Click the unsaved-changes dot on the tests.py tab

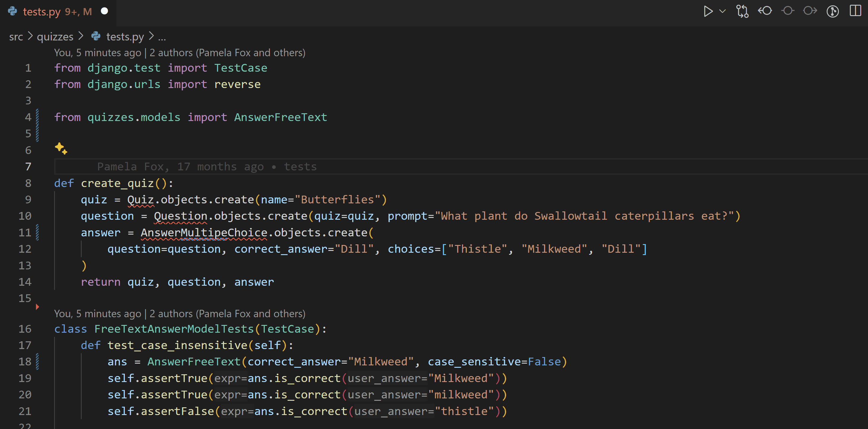tap(105, 11)
